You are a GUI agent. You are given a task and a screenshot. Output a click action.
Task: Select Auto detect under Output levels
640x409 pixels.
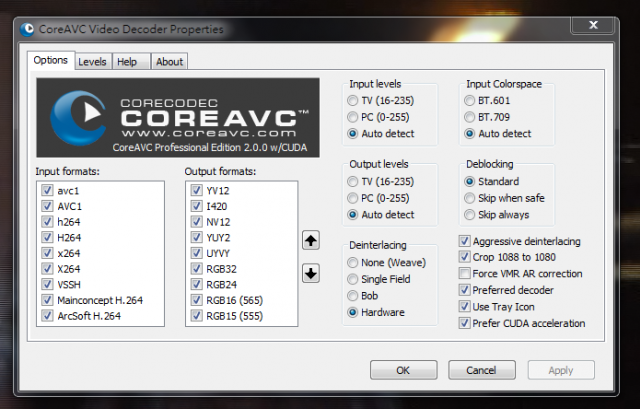coord(353,215)
